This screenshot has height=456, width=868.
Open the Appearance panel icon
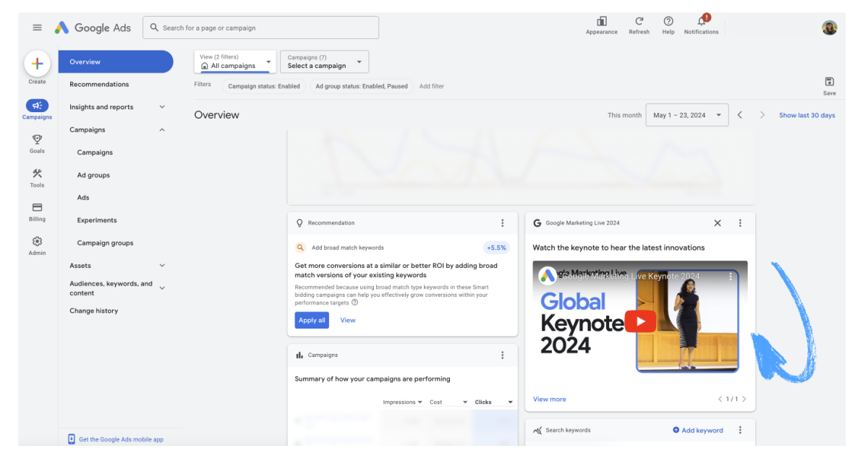coord(601,22)
